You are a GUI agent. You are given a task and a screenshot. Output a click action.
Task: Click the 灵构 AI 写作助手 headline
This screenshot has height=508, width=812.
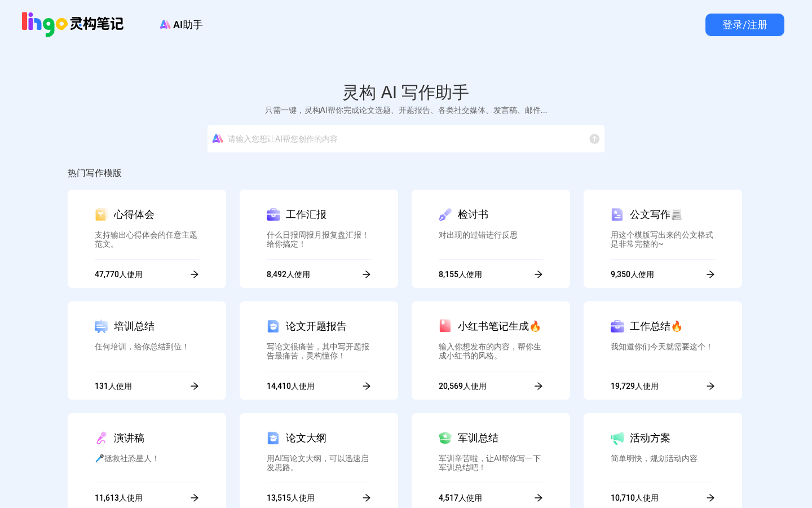pos(406,92)
